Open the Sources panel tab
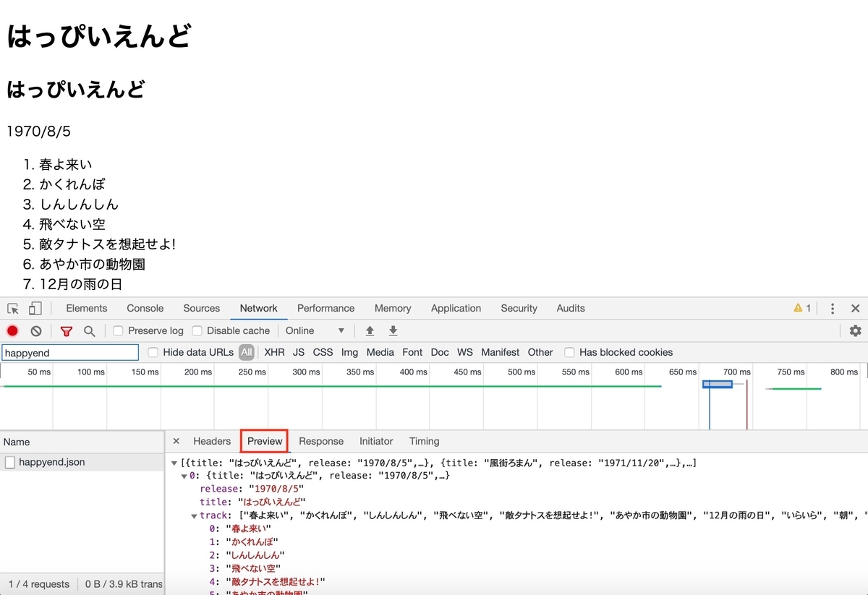 point(202,308)
